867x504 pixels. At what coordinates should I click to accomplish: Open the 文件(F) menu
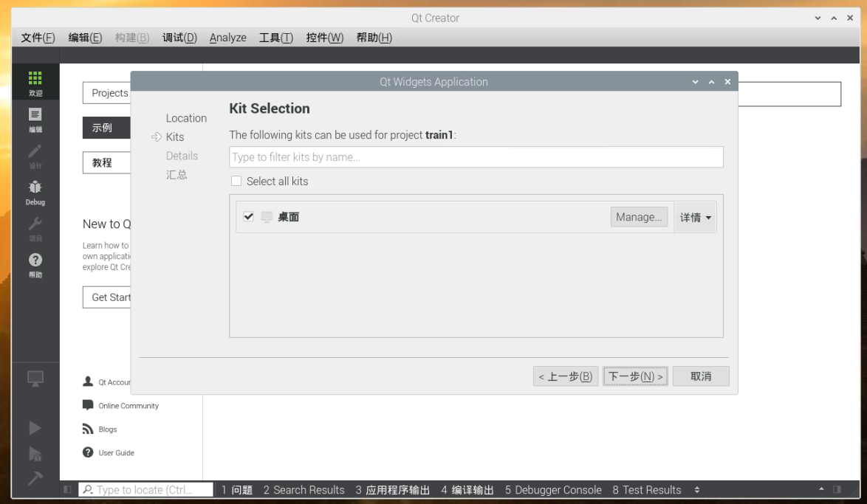click(38, 38)
